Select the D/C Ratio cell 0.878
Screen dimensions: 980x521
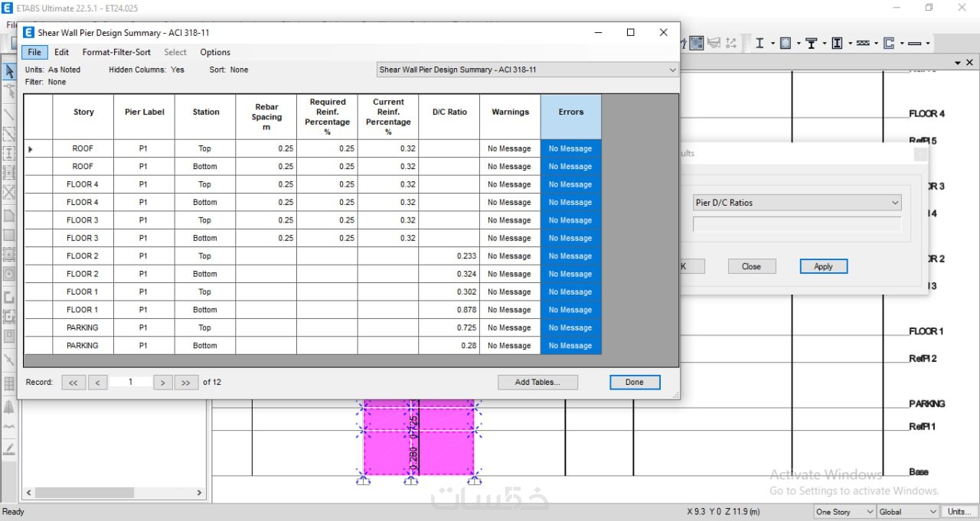point(449,310)
